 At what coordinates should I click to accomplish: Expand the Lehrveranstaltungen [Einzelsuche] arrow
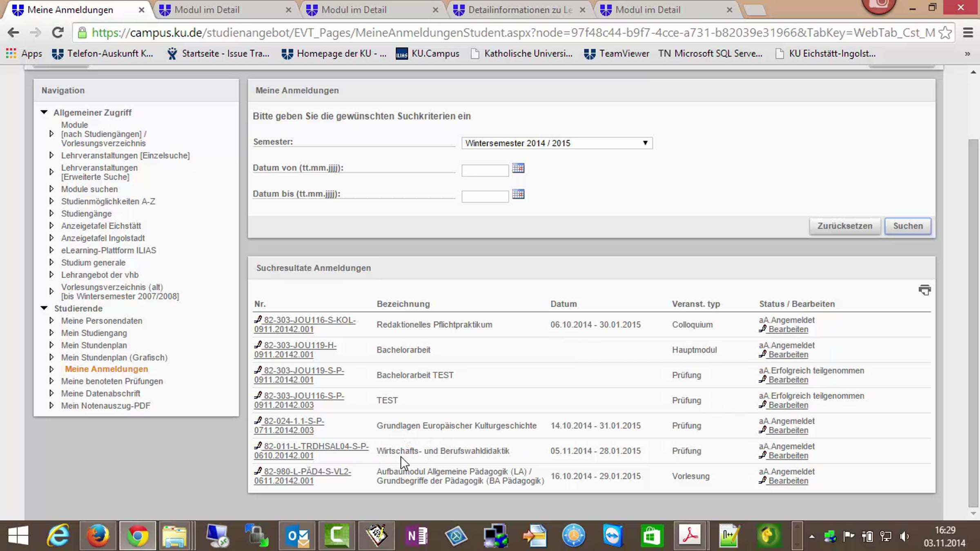pyautogui.click(x=51, y=156)
